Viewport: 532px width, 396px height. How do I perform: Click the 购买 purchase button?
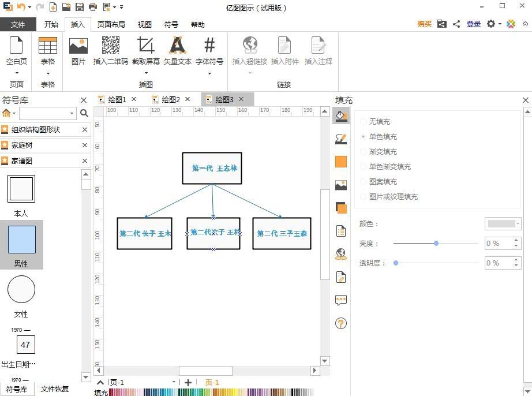(x=424, y=24)
